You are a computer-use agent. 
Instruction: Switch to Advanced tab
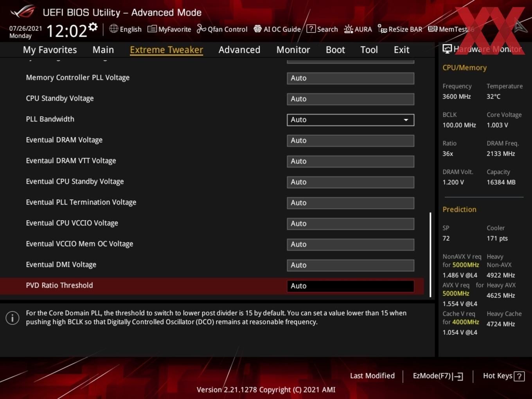pyautogui.click(x=239, y=50)
